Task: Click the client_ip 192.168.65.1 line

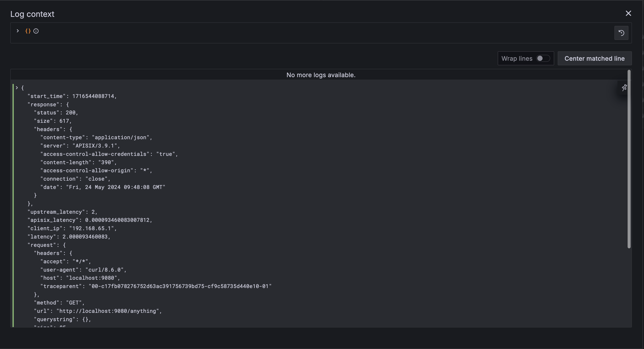Action: [x=72, y=228]
